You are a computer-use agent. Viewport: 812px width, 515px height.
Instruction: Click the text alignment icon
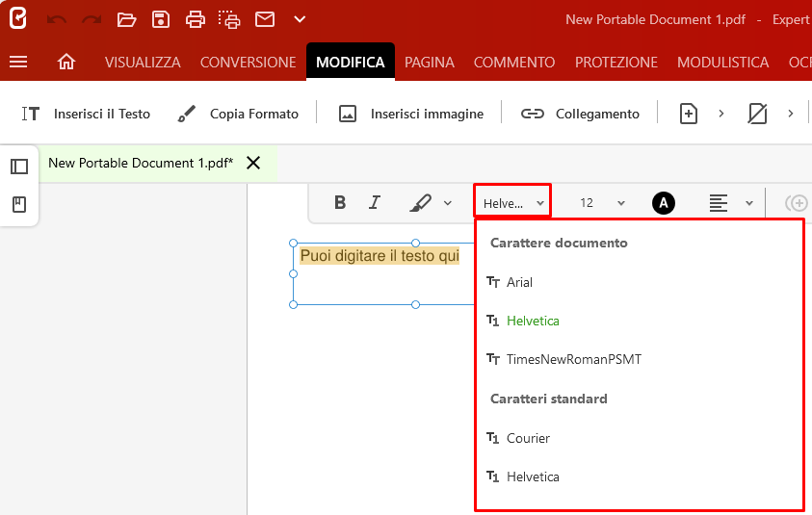point(719,203)
